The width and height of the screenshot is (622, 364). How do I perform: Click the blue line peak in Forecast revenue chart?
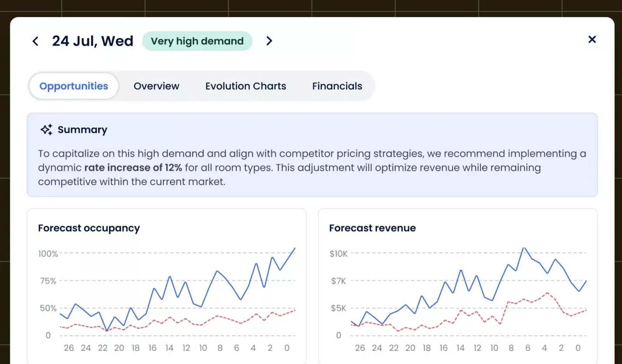pyautogui.click(x=524, y=248)
